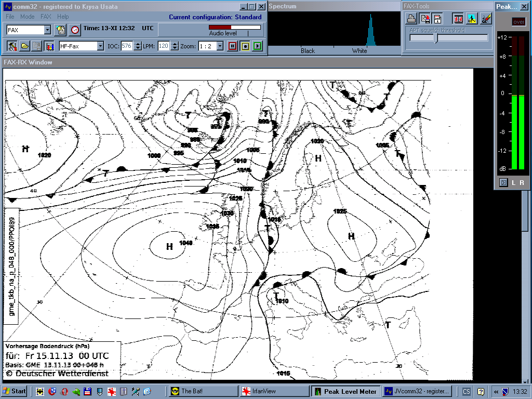
Task: Open the Mode menu
Action: click(x=27, y=17)
